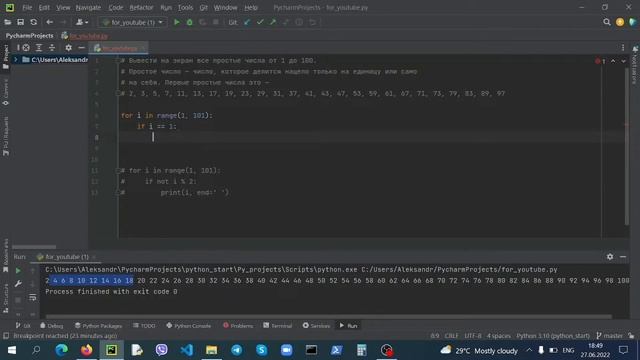Click Collapse All in project panel

52,48
